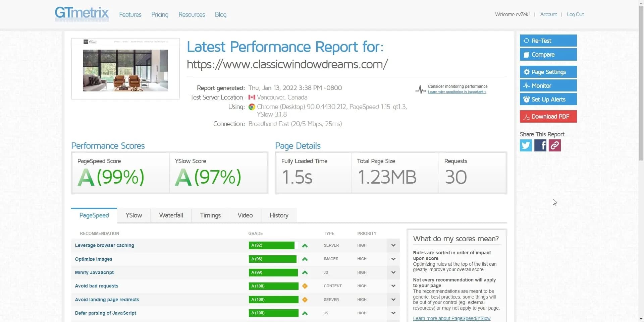Click the website screenshot thumbnail
Screen dimensions: 644x322
(x=125, y=69)
